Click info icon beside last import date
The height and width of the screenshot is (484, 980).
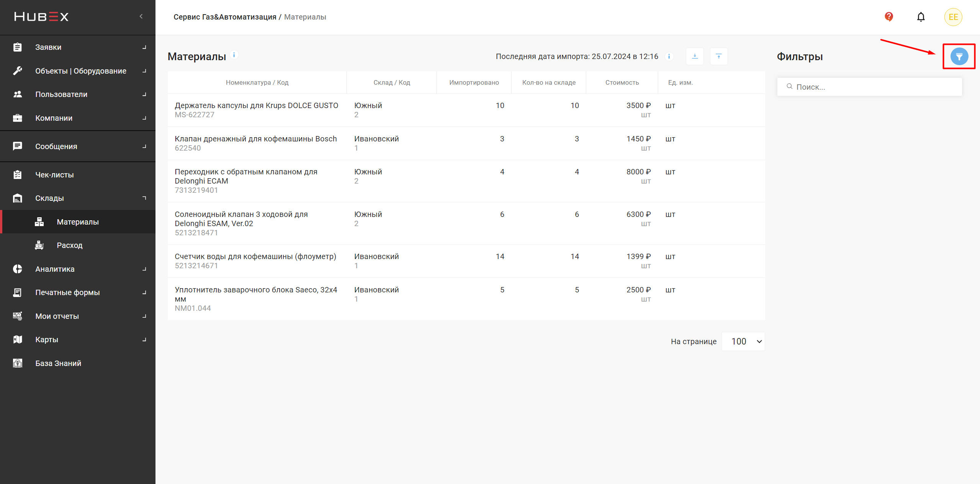(x=669, y=56)
